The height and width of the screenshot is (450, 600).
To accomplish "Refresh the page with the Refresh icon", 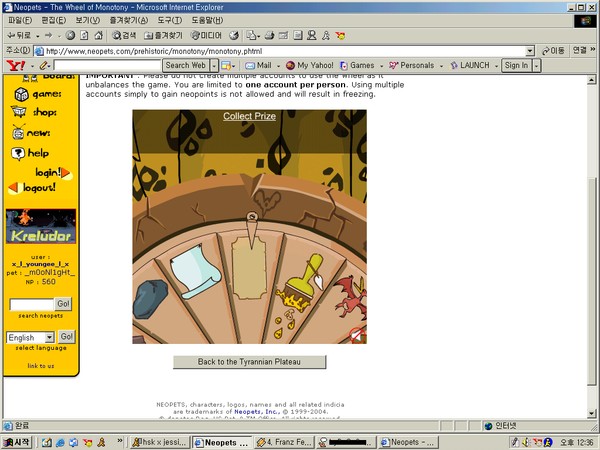I will click(x=84, y=36).
